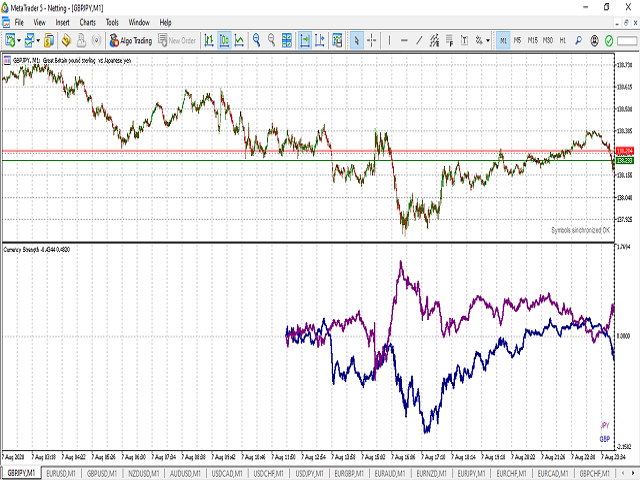Select the bar chart type icon

pos(211,41)
